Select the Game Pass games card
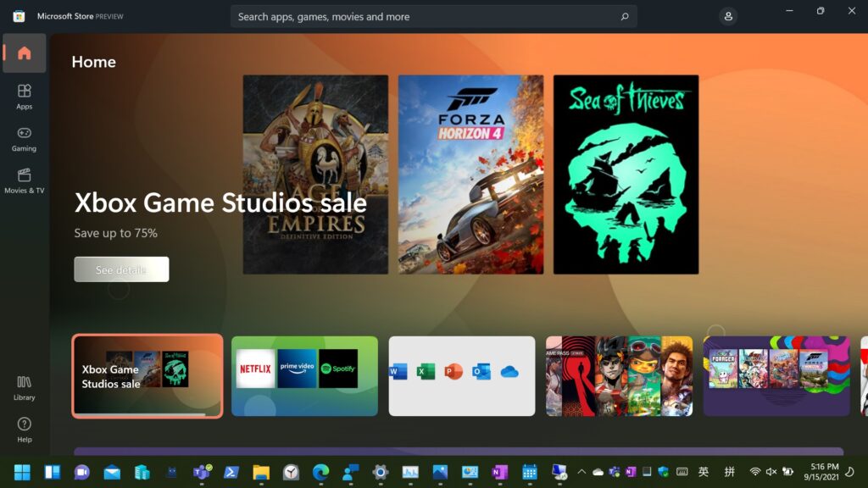Viewport: 868px width, 488px height. 619,376
